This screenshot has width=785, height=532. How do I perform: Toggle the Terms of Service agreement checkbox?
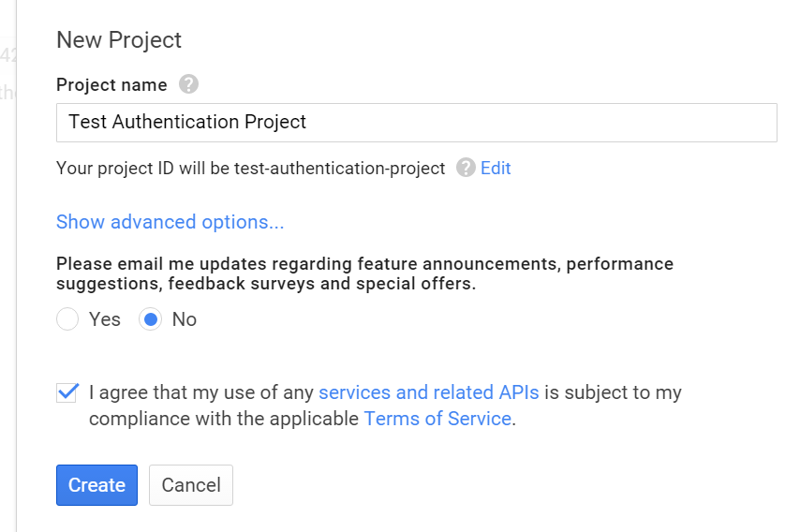pyautogui.click(x=67, y=392)
